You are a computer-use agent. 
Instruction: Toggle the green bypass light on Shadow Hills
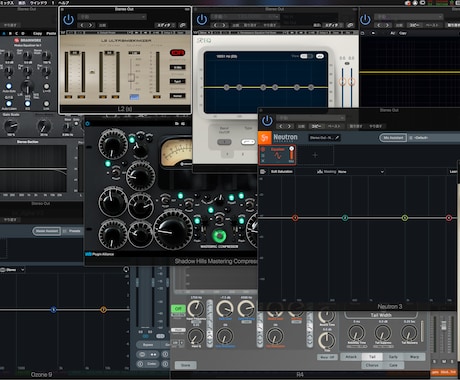coord(219,236)
